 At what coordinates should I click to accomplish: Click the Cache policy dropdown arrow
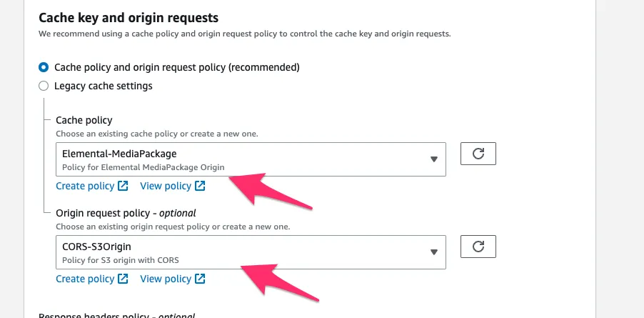click(x=433, y=159)
